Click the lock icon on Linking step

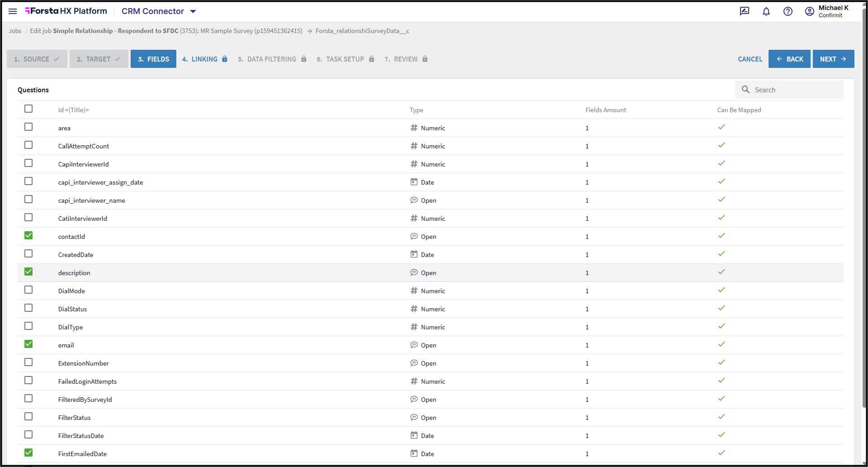pyautogui.click(x=225, y=59)
